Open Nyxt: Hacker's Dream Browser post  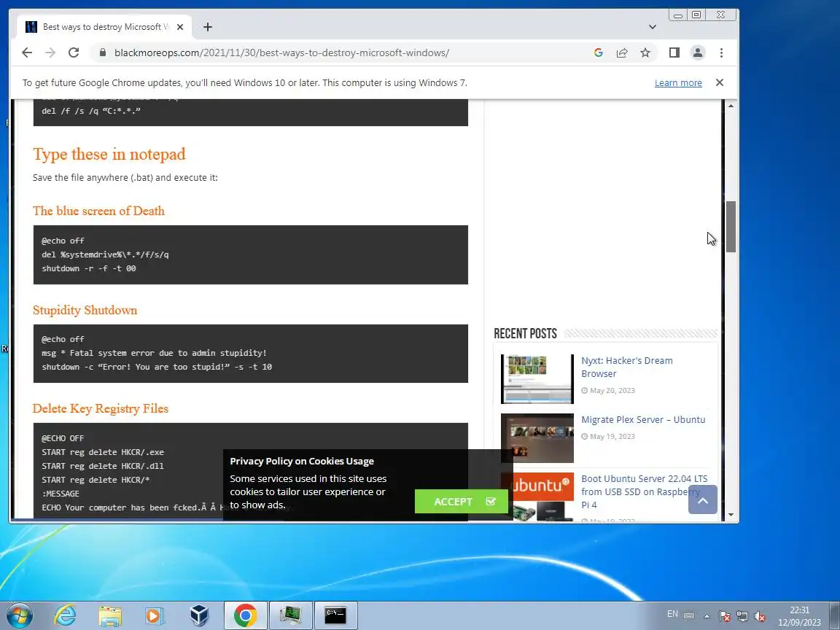coord(627,367)
